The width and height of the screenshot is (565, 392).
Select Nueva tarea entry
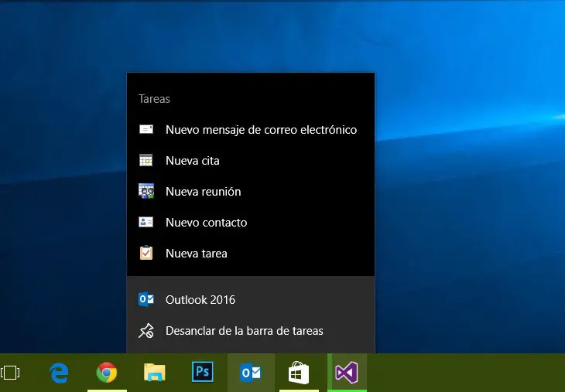251,254
